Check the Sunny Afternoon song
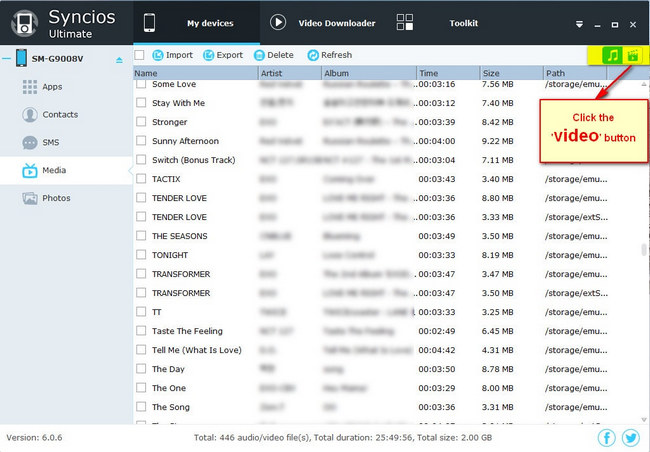This screenshot has width=650, height=452. point(141,141)
